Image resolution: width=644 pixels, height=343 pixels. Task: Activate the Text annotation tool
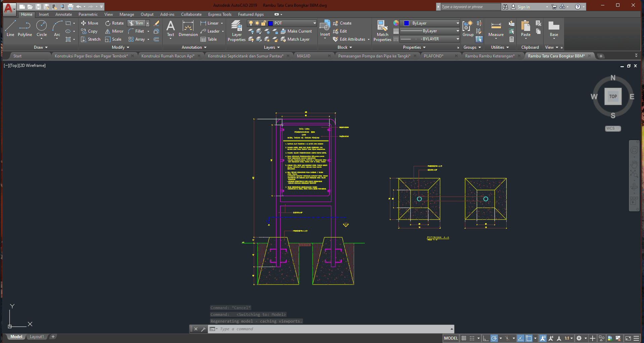click(171, 29)
